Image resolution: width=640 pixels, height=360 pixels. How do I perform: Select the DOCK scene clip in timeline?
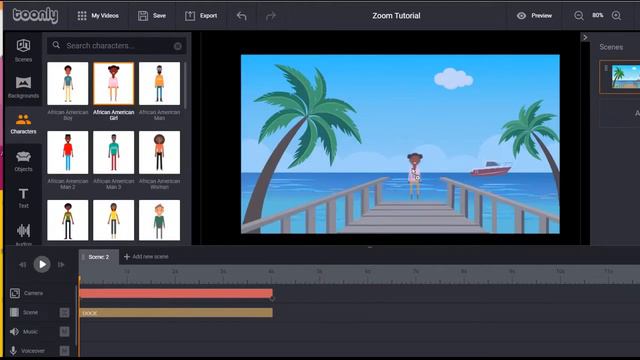(176, 313)
